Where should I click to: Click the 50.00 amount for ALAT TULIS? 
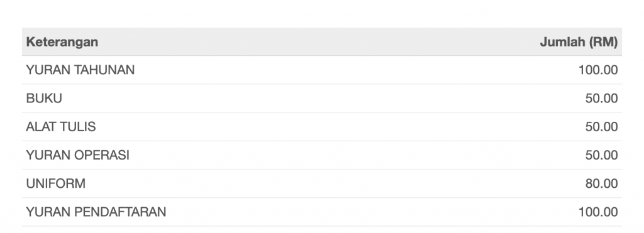point(602,127)
